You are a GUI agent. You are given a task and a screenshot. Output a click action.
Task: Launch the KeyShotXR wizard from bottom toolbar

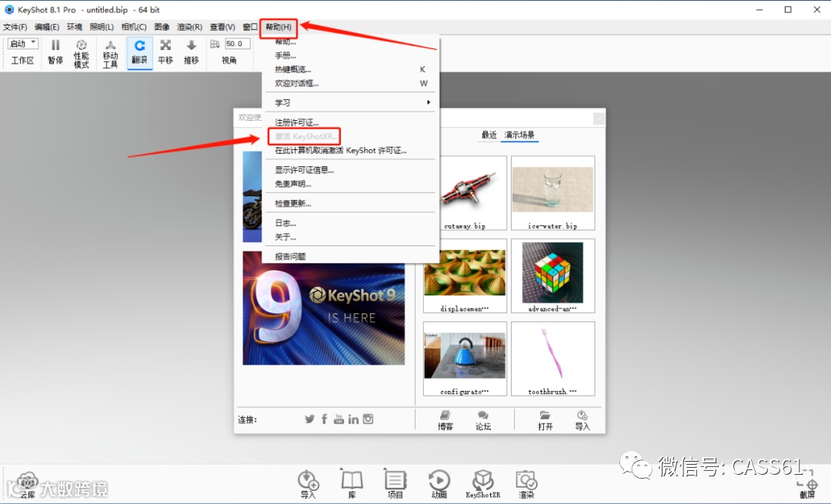point(482,485)
